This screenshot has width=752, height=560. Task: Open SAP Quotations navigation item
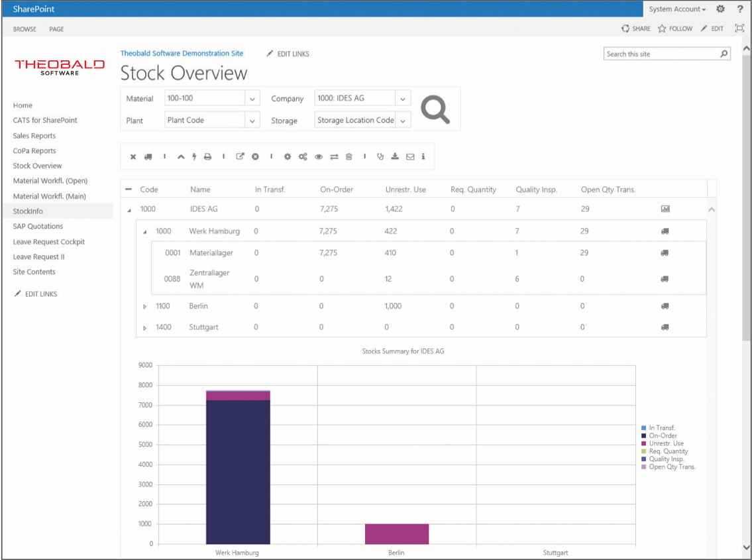pos(38,226)
